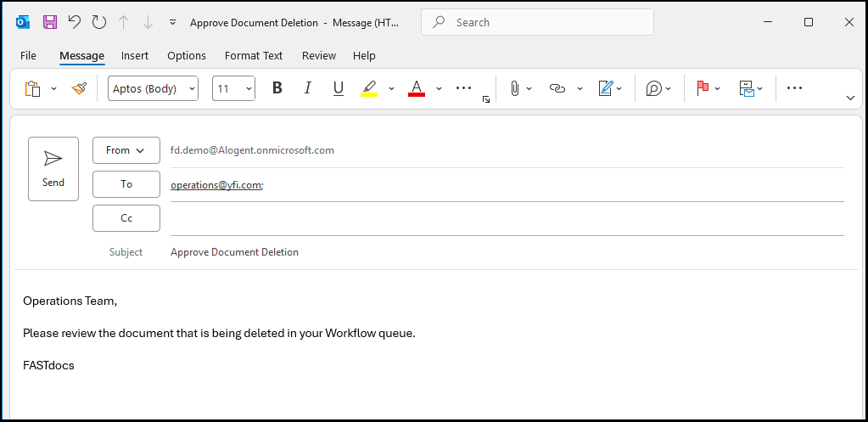Image resolution: width=868 pixels, height=422 pixels.
Task: Click the Send button
Action: (53, 168)
